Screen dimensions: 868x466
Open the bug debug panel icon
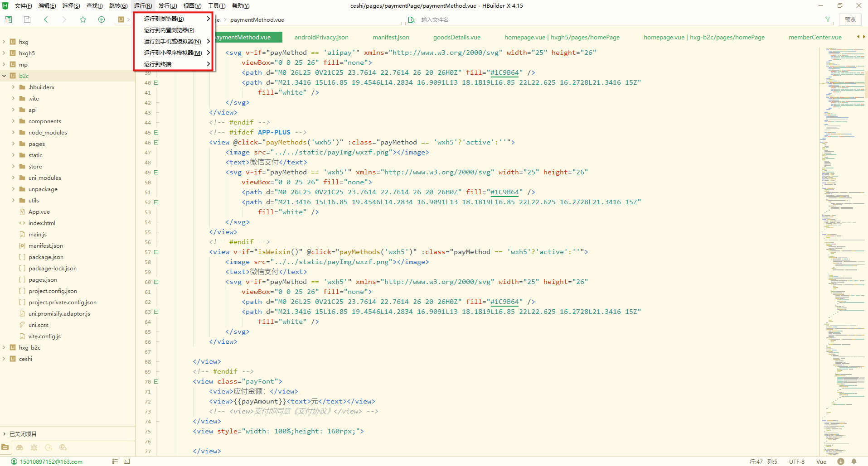pos(34,447)
